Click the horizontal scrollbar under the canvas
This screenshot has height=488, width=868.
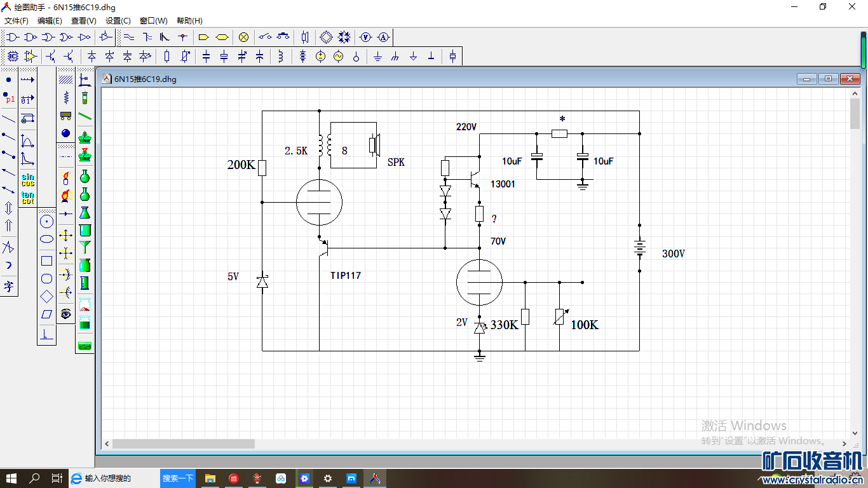click(x=184, y=444)
